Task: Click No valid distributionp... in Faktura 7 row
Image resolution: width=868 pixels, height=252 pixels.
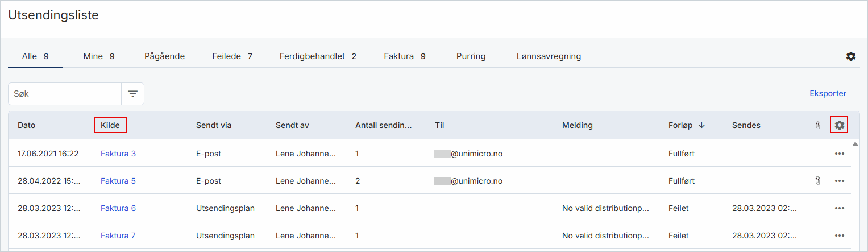Action: (605, 236)
